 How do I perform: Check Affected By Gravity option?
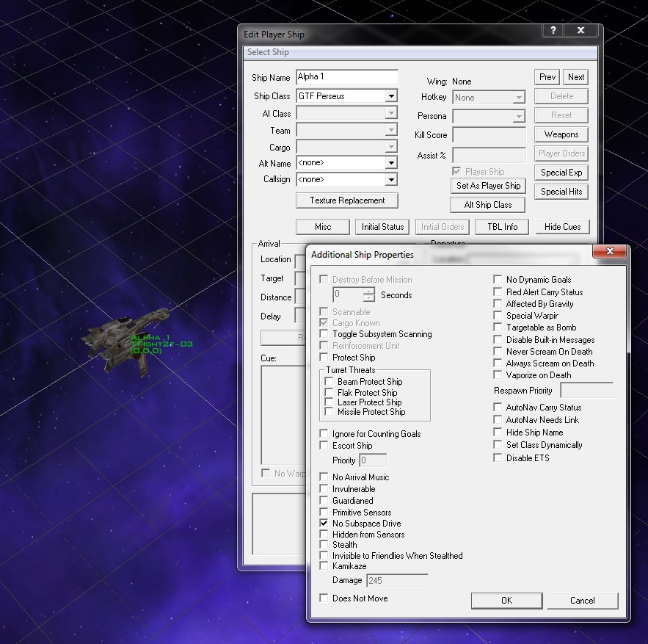click(498, 304)
